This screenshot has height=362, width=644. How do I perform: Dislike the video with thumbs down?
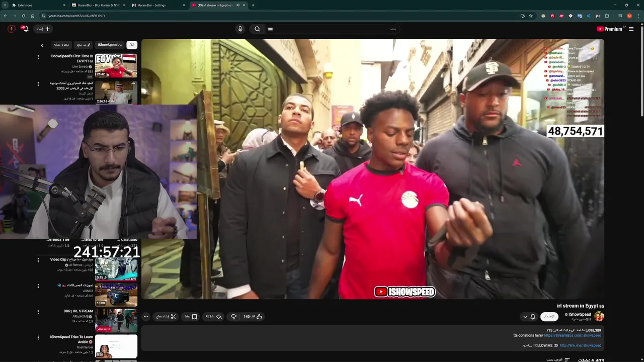[x=233, y=317]
